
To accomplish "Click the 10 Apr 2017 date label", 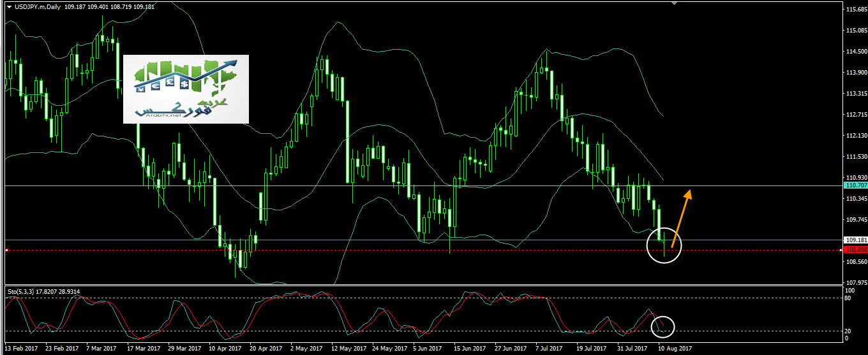I will click(225, 349).
